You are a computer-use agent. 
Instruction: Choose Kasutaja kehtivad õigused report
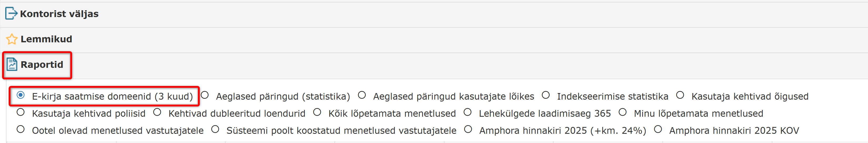click(x=680, y=95)
